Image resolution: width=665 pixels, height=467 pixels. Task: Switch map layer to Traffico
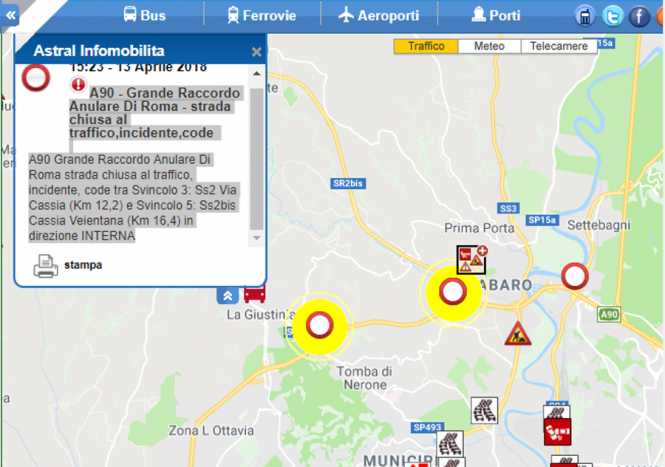click(426, 46)
